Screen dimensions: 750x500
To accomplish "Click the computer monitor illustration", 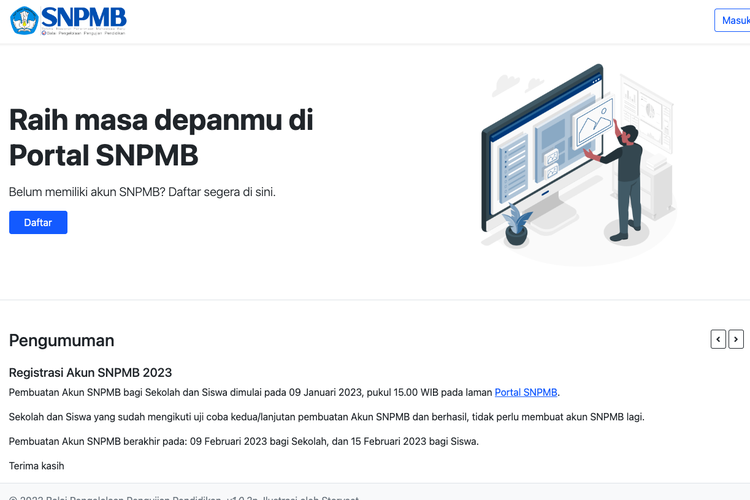I will click(541, 147).
